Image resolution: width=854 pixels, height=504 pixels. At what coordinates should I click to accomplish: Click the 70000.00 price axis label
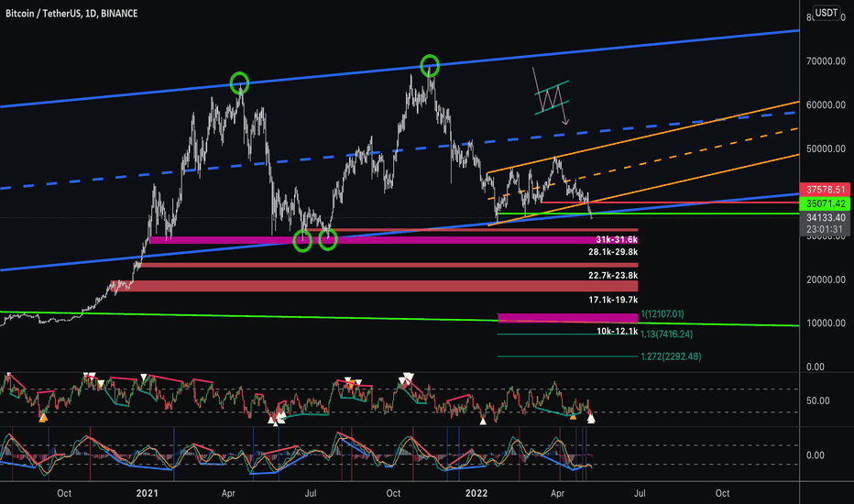[x=826, y=61]
